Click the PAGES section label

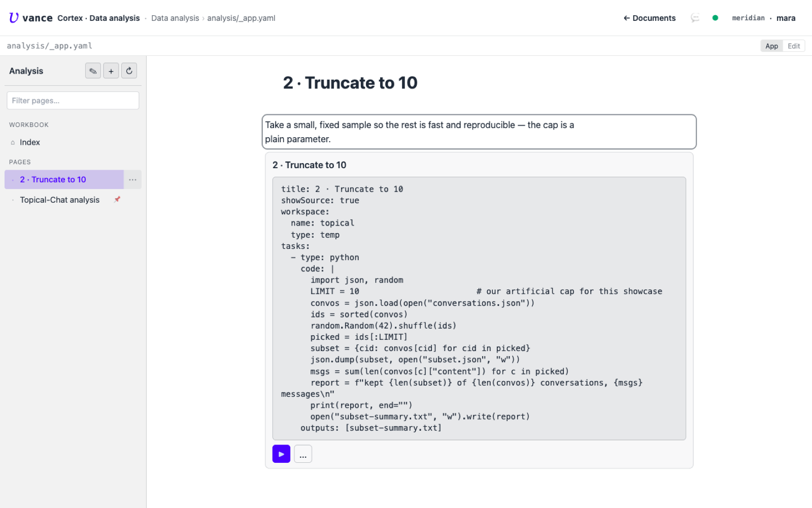(x=20, y=162)
